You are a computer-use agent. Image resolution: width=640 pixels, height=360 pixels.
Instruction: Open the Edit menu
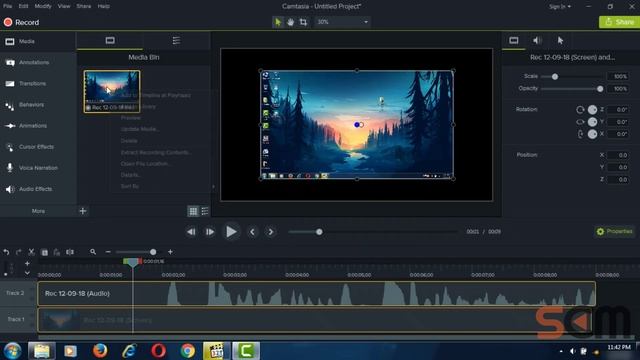[x=23, y=7]
